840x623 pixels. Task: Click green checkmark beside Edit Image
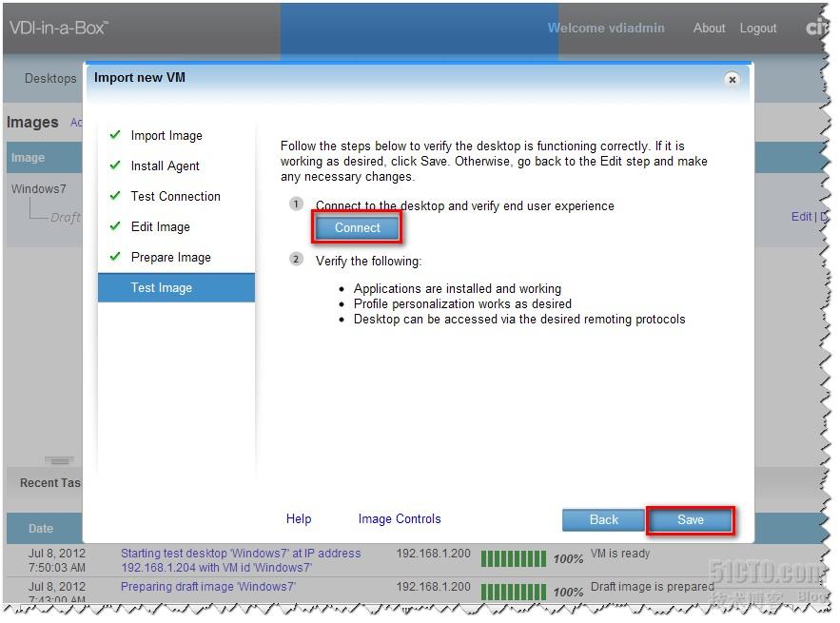click(x=115, y=226)
